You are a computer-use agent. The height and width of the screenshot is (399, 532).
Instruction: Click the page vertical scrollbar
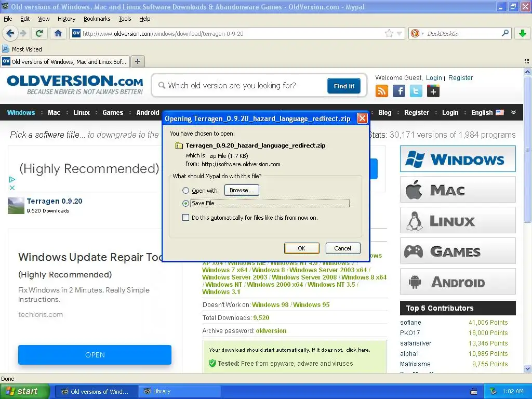tap(527, 149)
